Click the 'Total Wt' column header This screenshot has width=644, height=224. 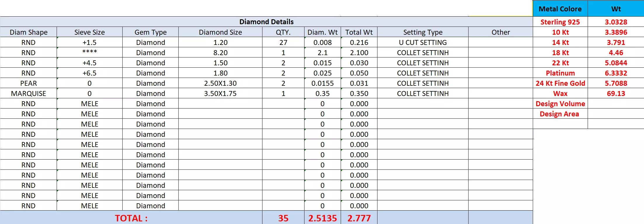(x=359, y=32)
